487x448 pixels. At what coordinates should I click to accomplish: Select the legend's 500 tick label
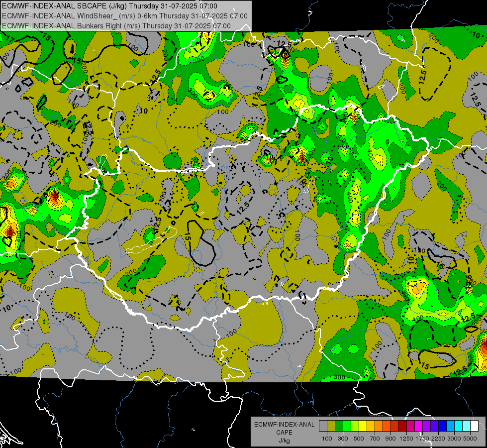coord(359,439)
